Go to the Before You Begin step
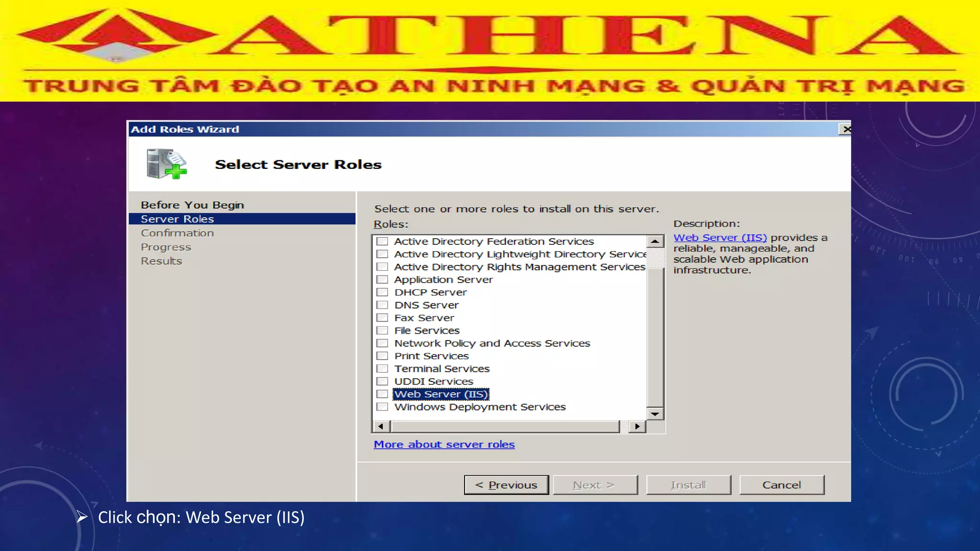The width and height of the screenshot is (980, 551). (192, 205)
